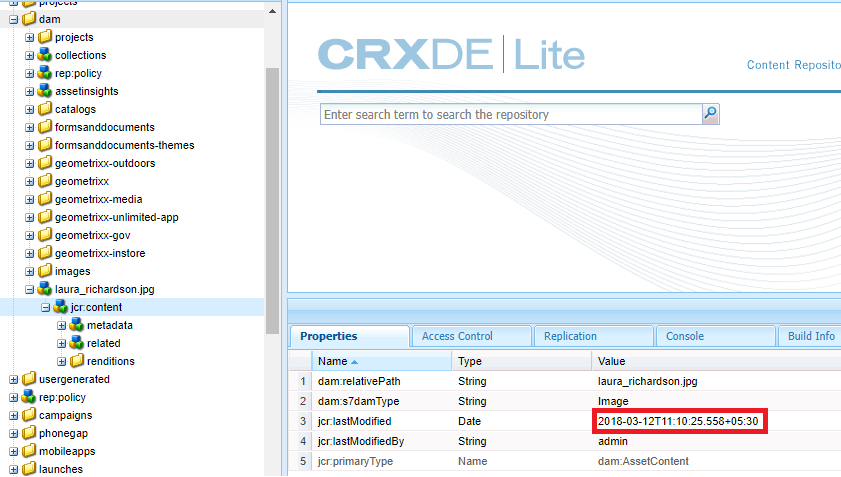The image size is (841, 477).
Task: Collapse the laura_richardson.jpg node
Action: pos(29,289)
